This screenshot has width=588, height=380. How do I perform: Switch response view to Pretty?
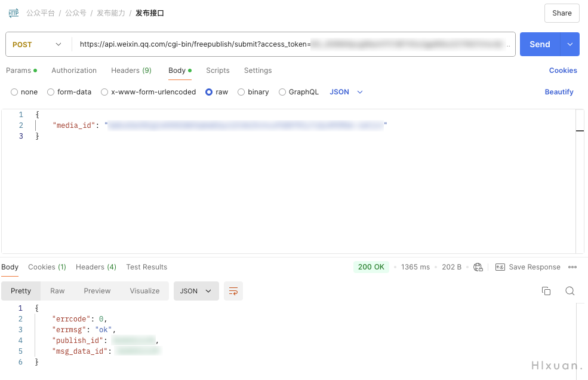tap(21, 291)
